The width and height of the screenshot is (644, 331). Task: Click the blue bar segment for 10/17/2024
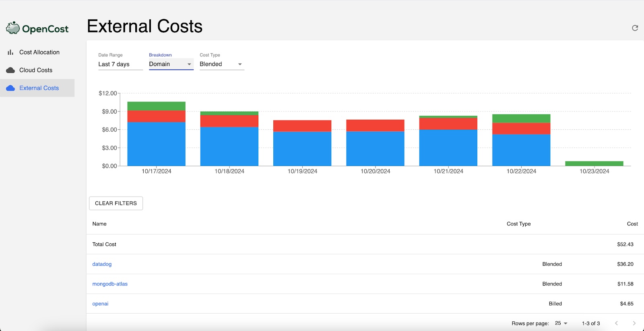click(156, 144)
